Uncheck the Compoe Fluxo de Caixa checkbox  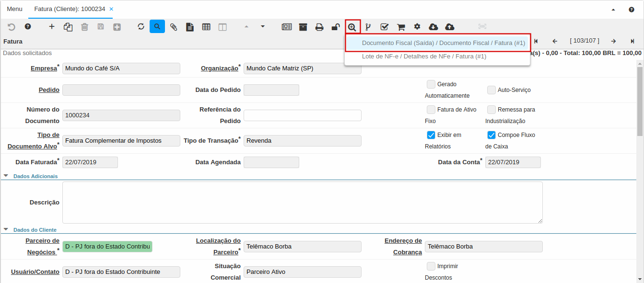pos(492,135)
